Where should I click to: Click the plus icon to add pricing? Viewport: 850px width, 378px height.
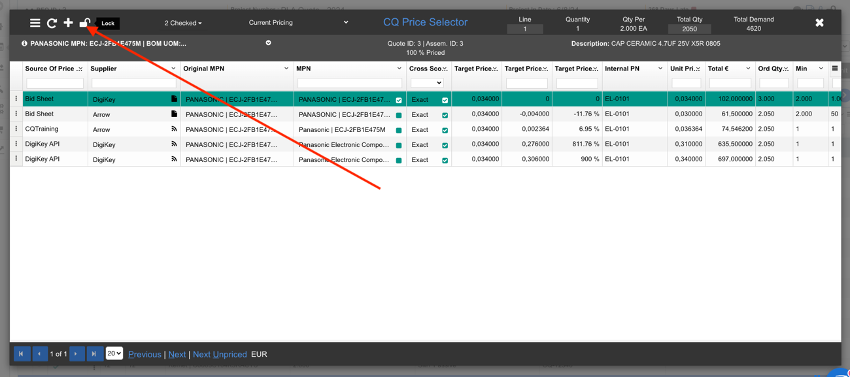[68, 23]
